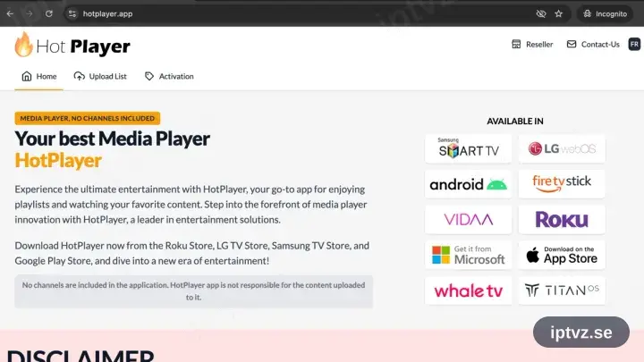Click the Media Player No Channels Included badge

[87, 118]
